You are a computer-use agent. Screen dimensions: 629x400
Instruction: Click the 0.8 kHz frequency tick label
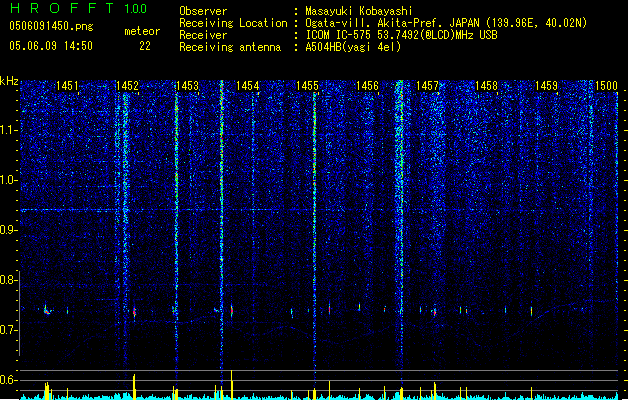pos(8,280)
